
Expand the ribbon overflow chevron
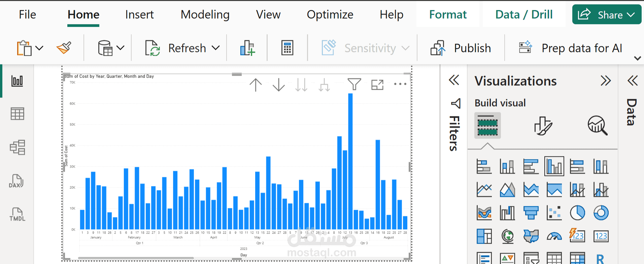click(637, 58)
